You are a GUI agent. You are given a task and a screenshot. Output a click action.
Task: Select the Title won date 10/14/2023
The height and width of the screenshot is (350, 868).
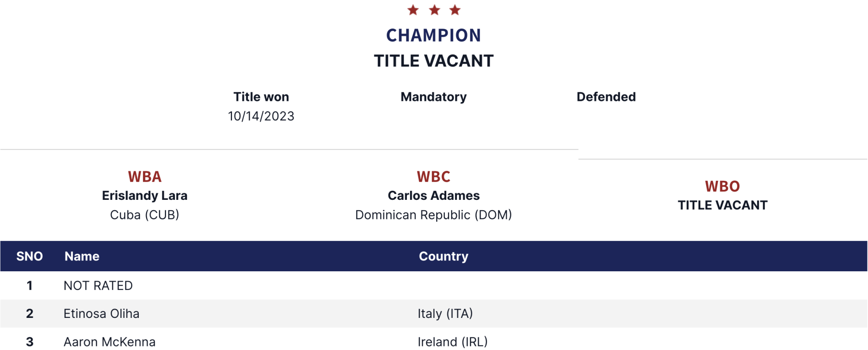tap(261, 116)
